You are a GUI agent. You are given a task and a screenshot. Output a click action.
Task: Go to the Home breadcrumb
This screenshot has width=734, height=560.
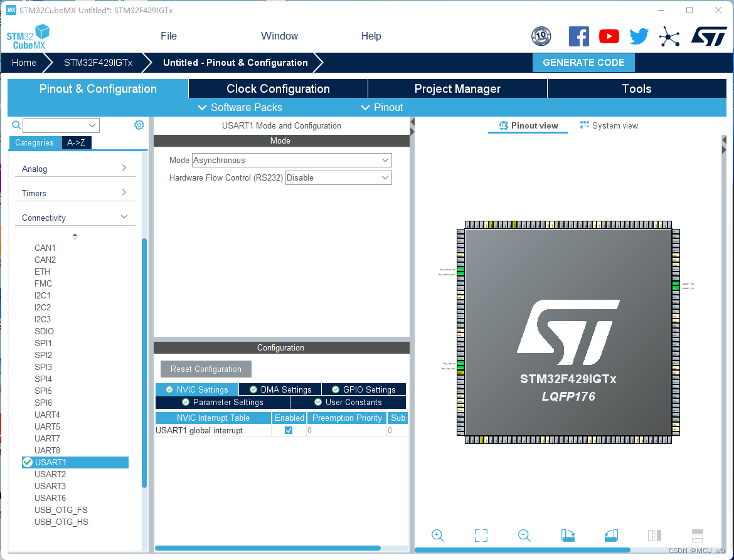click(x=24, y=63)
